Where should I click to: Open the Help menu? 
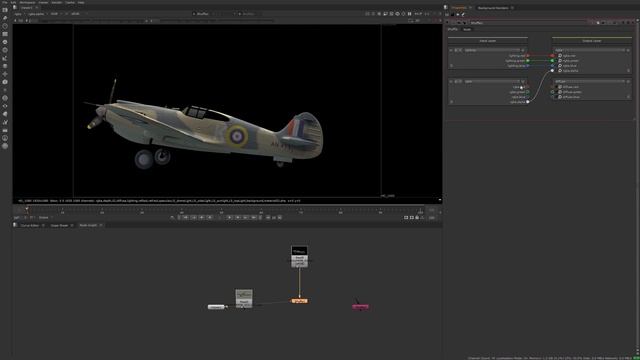[81, 2]
